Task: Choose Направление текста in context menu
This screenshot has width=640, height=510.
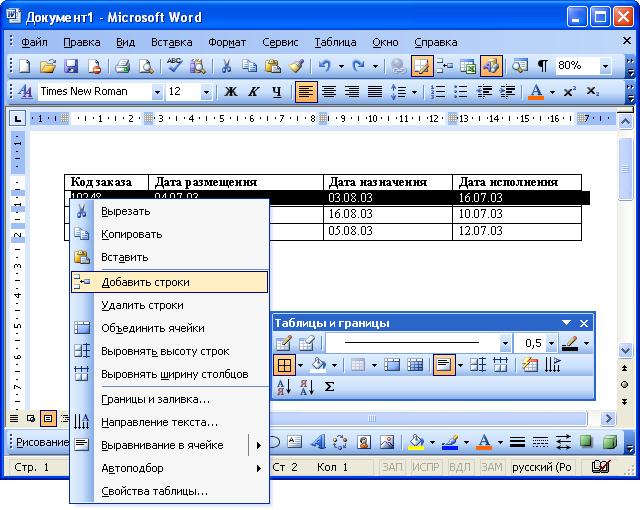Action: tap(169, 422)
